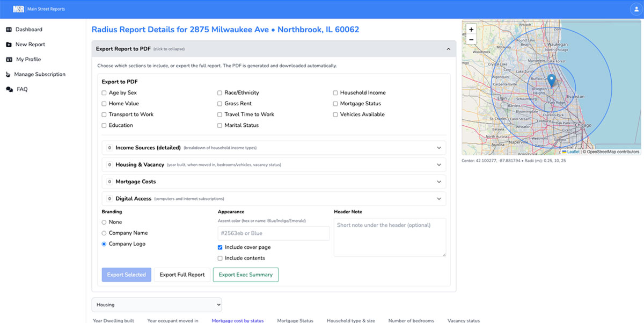This screenshot has height=323, width=644.
Task: Open the Housing category dropdown
Action: [157, 304]
